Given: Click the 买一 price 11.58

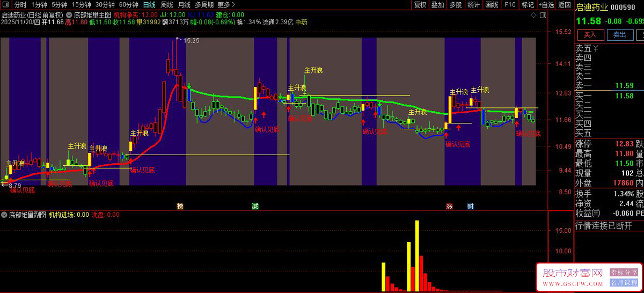Looking at the screenshot, I should tap(624, 96).
